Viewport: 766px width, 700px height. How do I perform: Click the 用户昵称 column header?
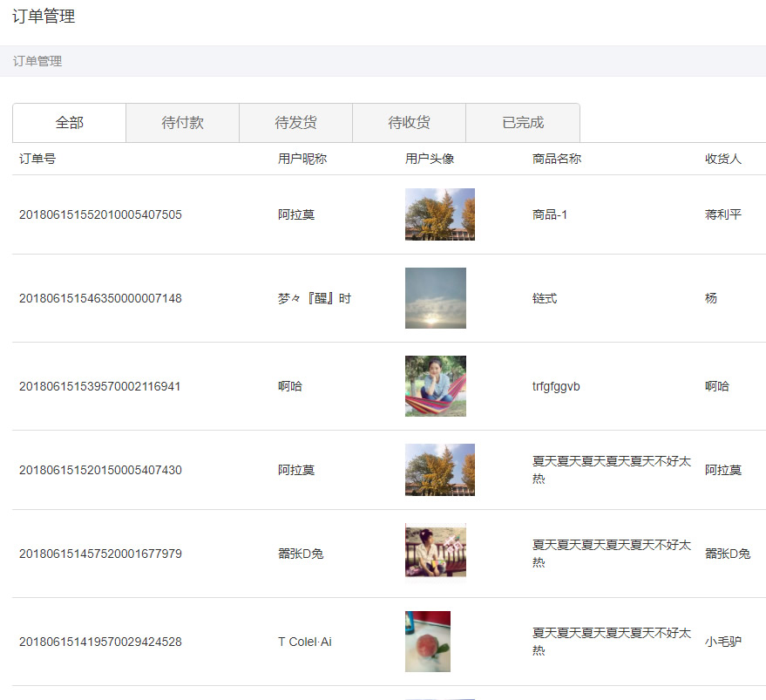pyautogui.click(x=302, y=159)
